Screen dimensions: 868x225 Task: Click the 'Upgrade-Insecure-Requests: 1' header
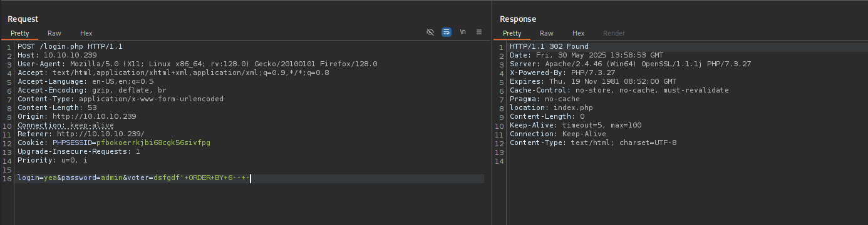(x=79, y=152)
